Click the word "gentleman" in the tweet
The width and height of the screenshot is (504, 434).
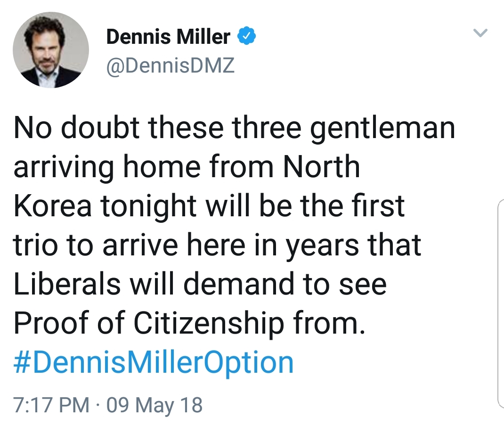(x=382, y=129)
